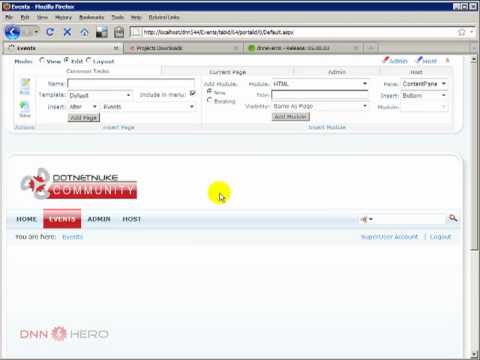This screenshot has height=360, width=480.
Task: Collapse the control panel with the arrow icon
Action: coord(448,61)
